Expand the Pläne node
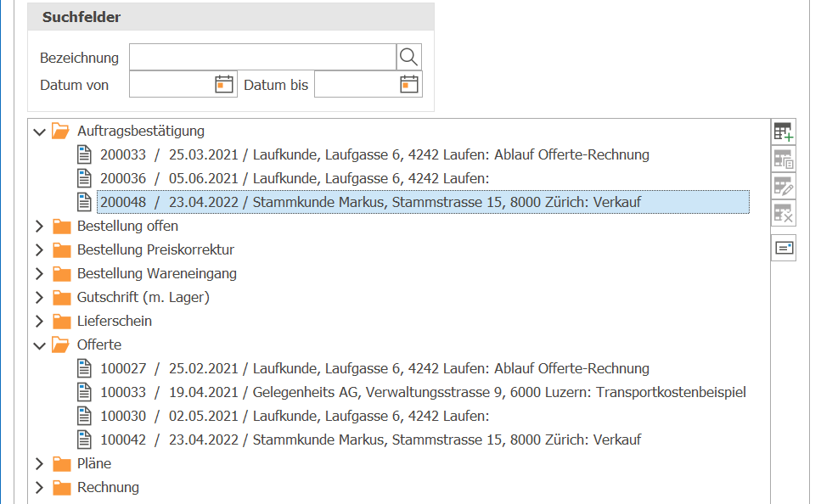Image resolution: width=821 pixels, height=504 pixels. click(39, 464)
